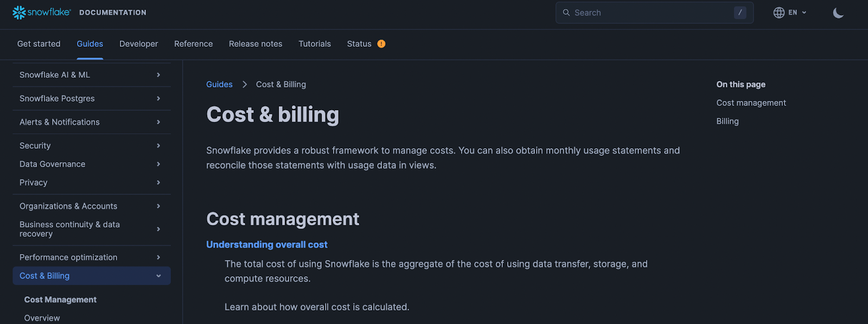This screenshot has width=868, height=324.
Task: Open the Get started tab
Action: (x=39, y=44)
